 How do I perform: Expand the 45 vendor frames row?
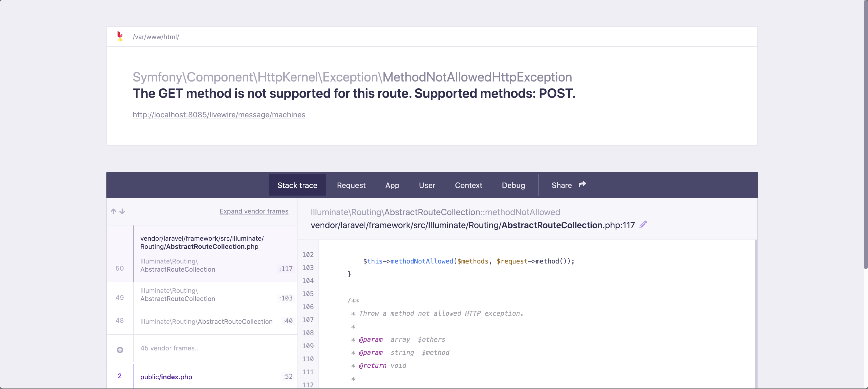170,348
